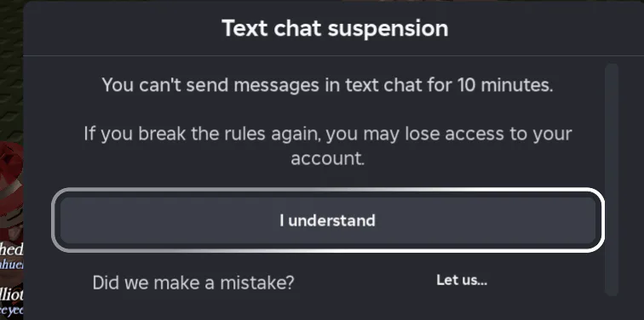The image size is (644, 320).
Task: Click the dark green game background at top-left
Action: tap(11, 70)
